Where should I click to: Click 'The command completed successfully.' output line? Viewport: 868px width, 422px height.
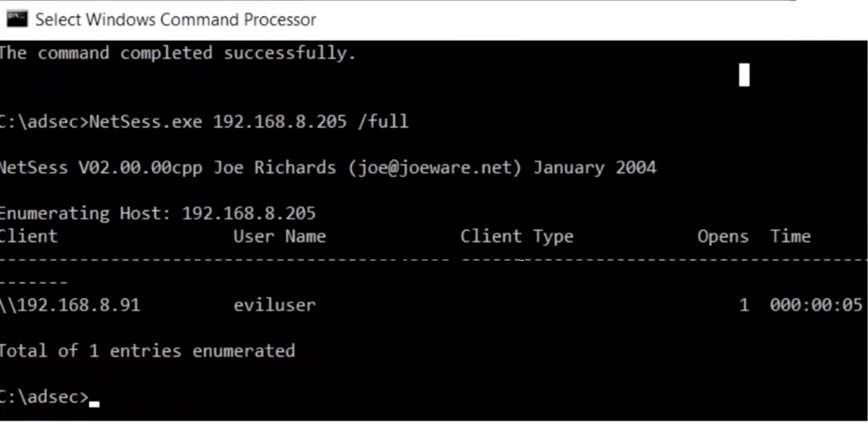pyautogui.click(x=178, y=53)
